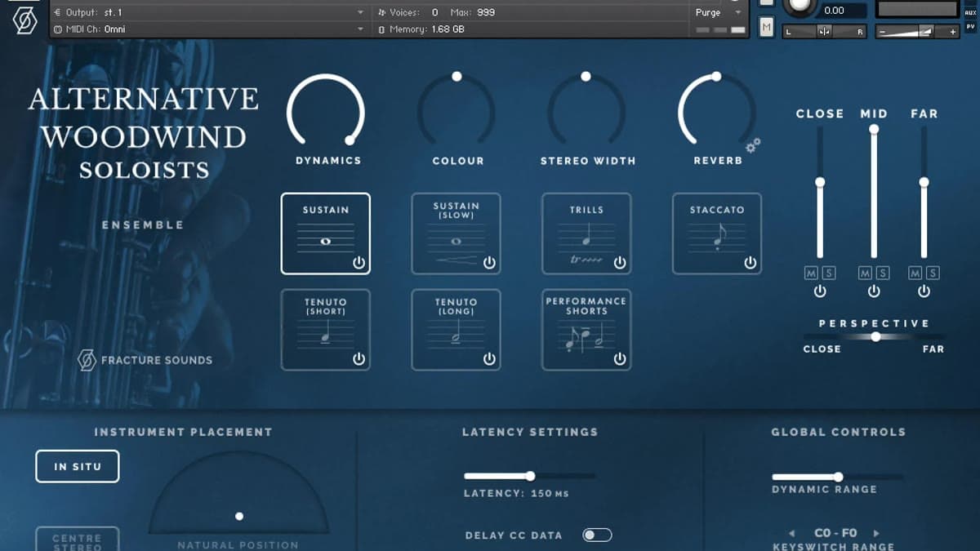Open the MIDI Ch Omni dropdown
The height and width of the screenshot is (551, 980).
click(x=208, y=29)
